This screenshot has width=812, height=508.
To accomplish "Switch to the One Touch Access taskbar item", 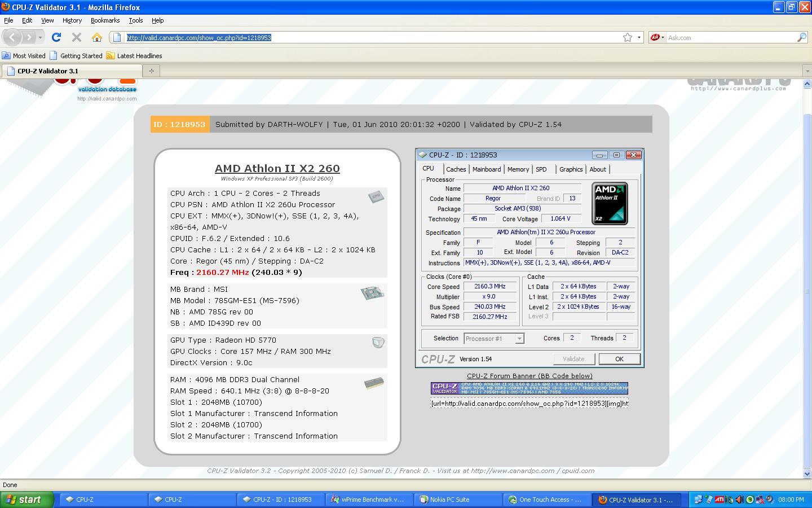I will point(547,500).
